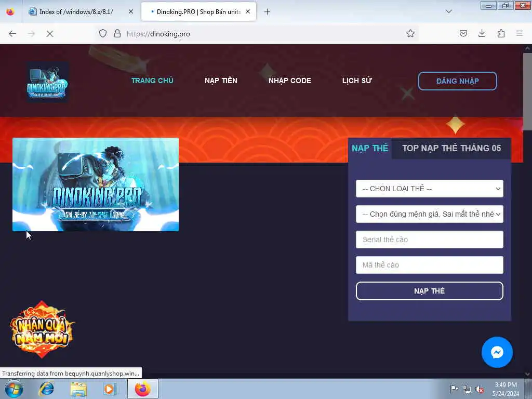Open the Action Center flag icon
Image resolution: width=532 pixels, height=399 pixels.
454,389
